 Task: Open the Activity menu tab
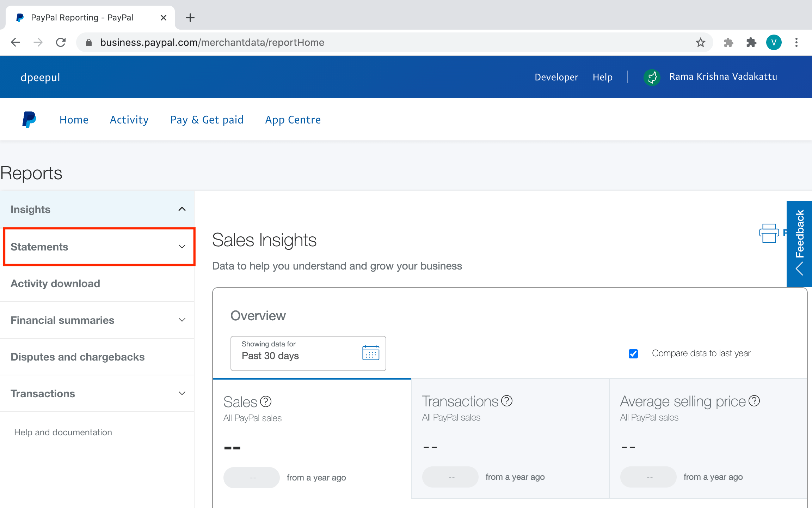[129, 119]
